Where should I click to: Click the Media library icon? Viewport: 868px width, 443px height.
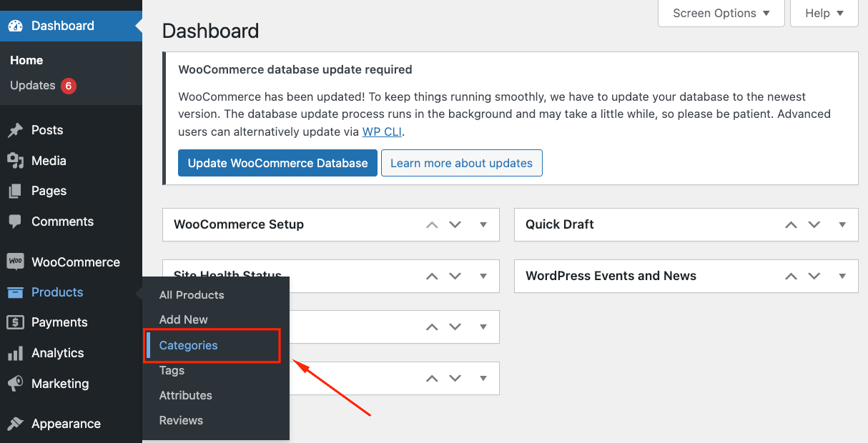click(16, 161)
